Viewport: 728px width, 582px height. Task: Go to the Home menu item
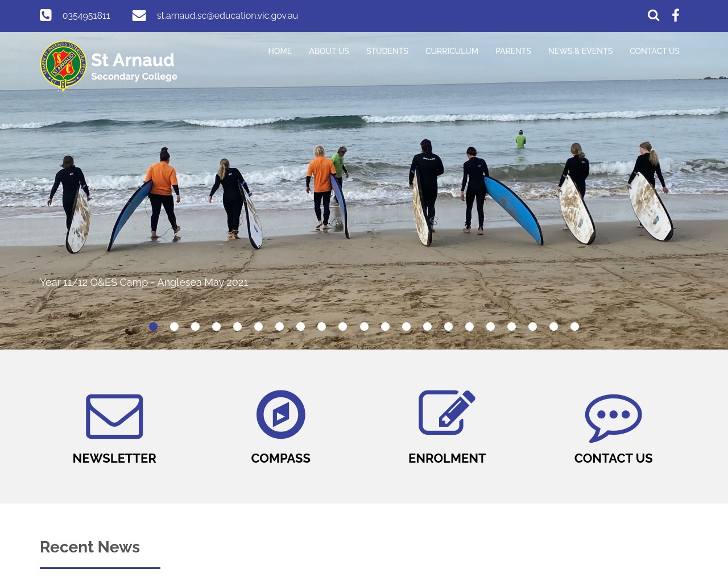pos(280,51)
